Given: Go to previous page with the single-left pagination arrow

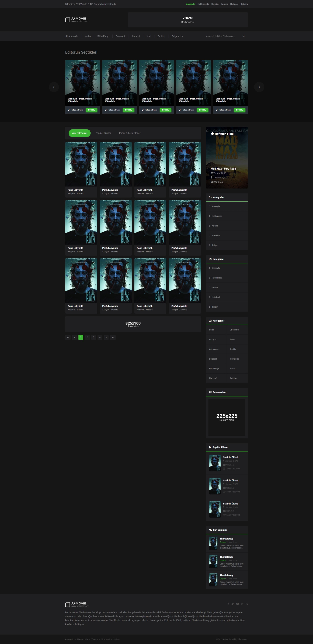Looking at the screenshot, I should [x=75, y=337].
